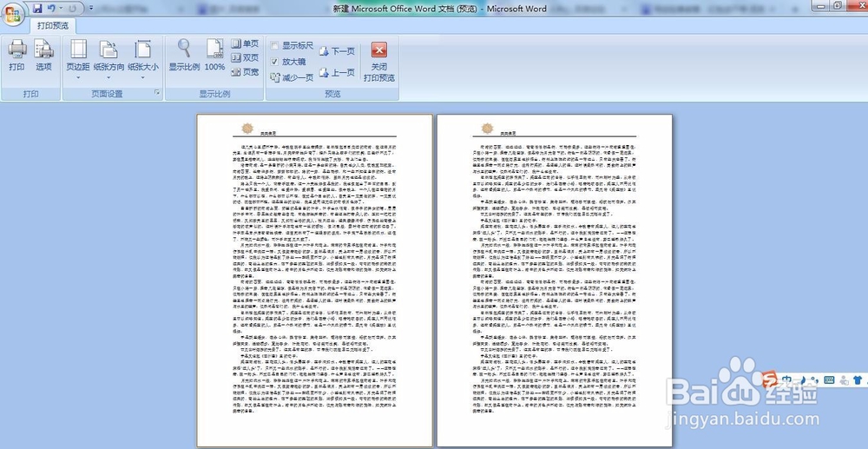Click the Sogou user account icon
868x449 pixels.
point(844,380)
